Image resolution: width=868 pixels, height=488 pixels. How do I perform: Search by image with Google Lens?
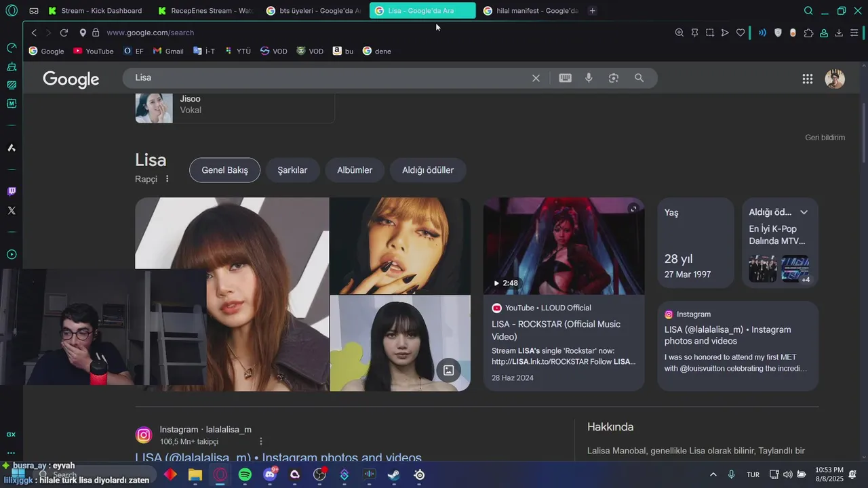[614, 78]
